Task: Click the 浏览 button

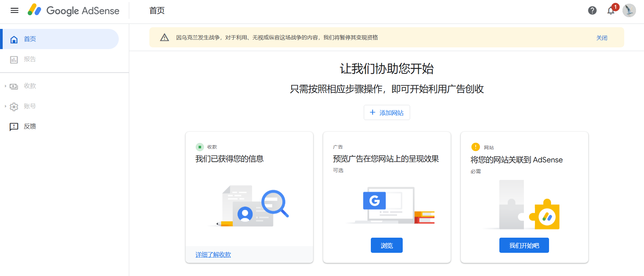Action: [x=387, y=245]
